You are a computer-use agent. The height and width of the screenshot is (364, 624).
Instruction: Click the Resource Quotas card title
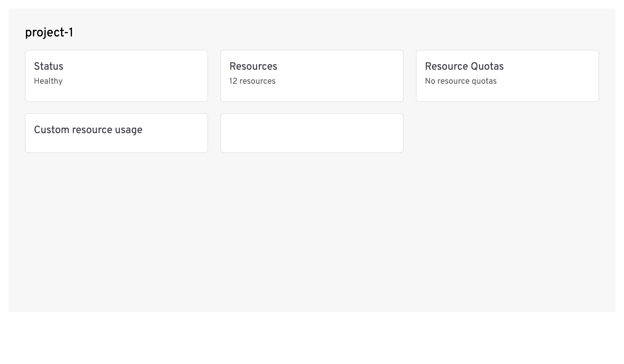point(464,66)
